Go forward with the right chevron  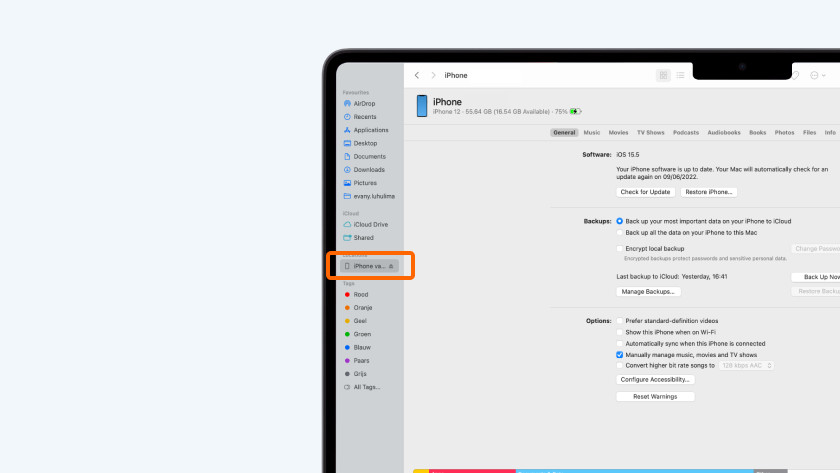(x=433, y=76)
